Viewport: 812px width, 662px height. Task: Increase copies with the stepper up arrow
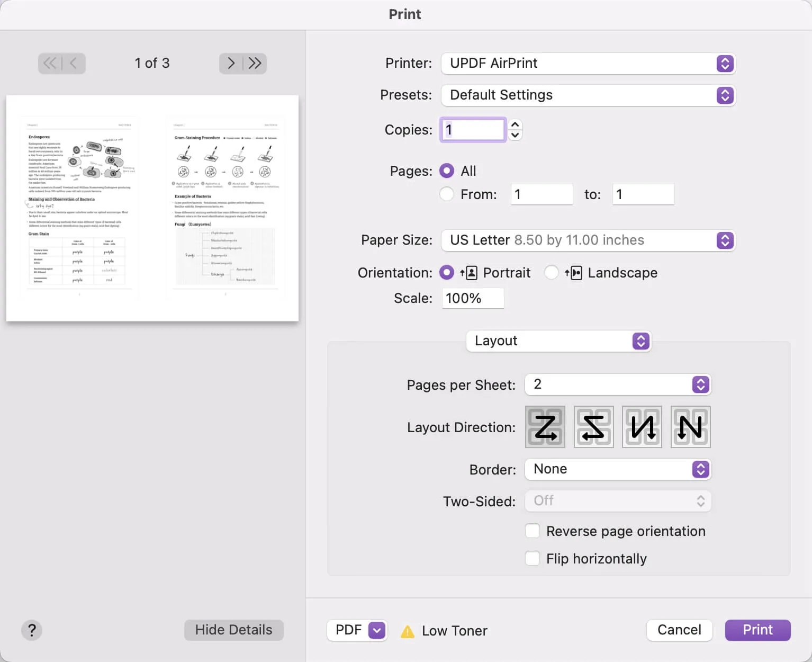(515, 125)
